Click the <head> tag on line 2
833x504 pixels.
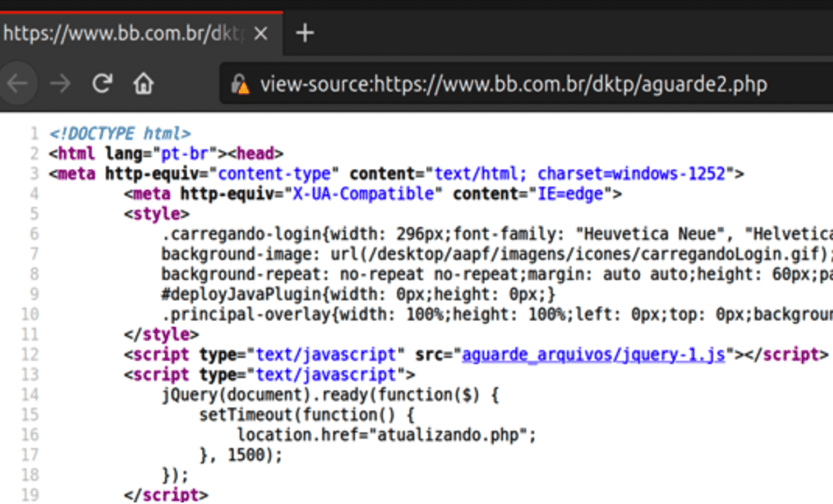coord(255,154)
